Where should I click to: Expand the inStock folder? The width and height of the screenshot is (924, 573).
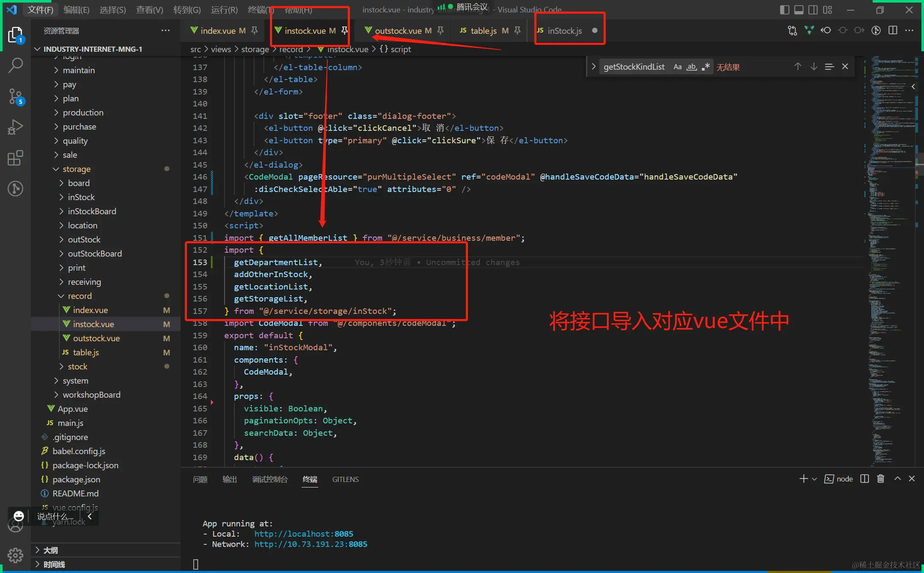click(x=81, y=197)
